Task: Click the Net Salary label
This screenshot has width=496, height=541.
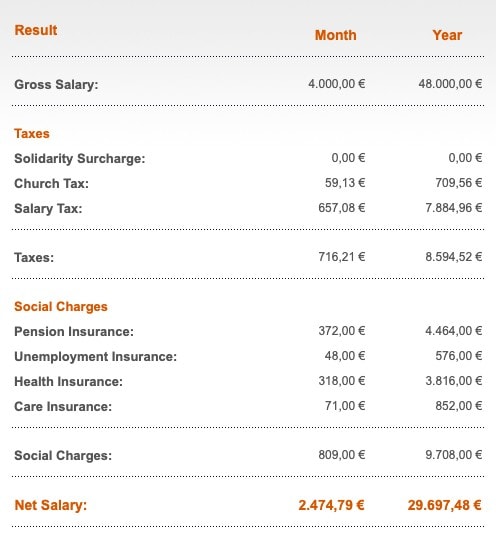Action: click(x=51, y=505)
